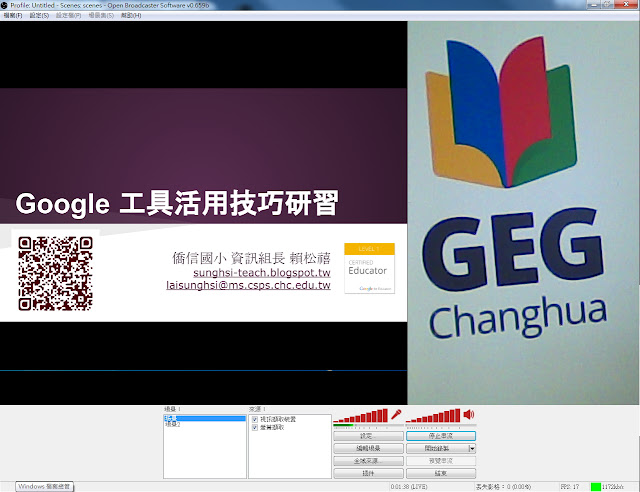Image resolution: width=640 pixels, height=492 pixels.
Task: Close the OBS window
Action: (627, 4)
